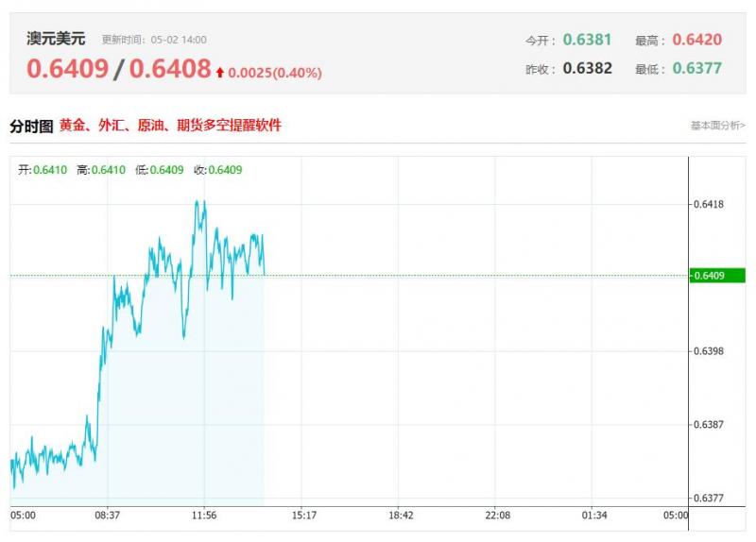Select the bid price 0.6409

click(x=67, y=68)
